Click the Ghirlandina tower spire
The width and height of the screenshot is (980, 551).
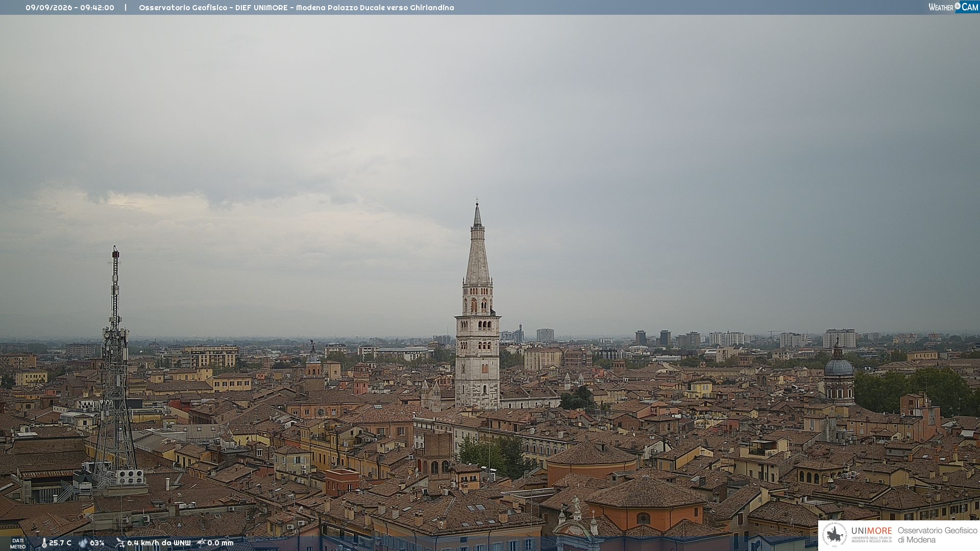tap(478, 244)
